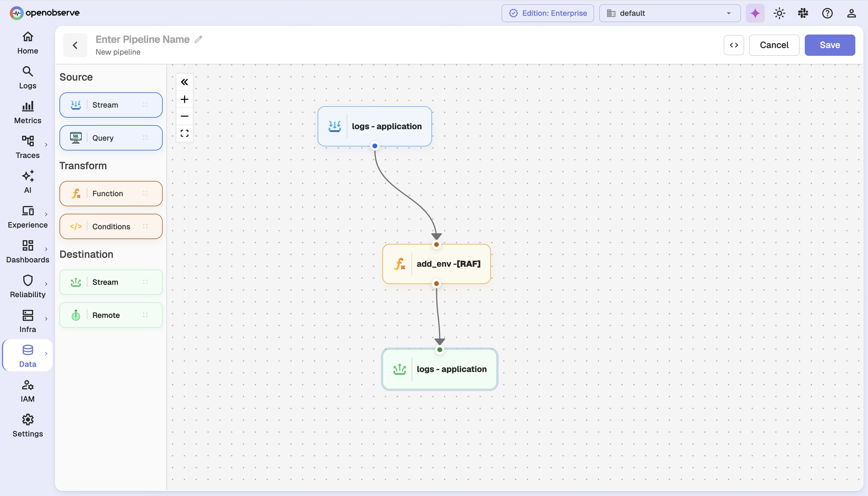The height and width of the screenshot is (496, 868).
Task: Select the add_env -[RAF] function node
Action: click(437, 264)
